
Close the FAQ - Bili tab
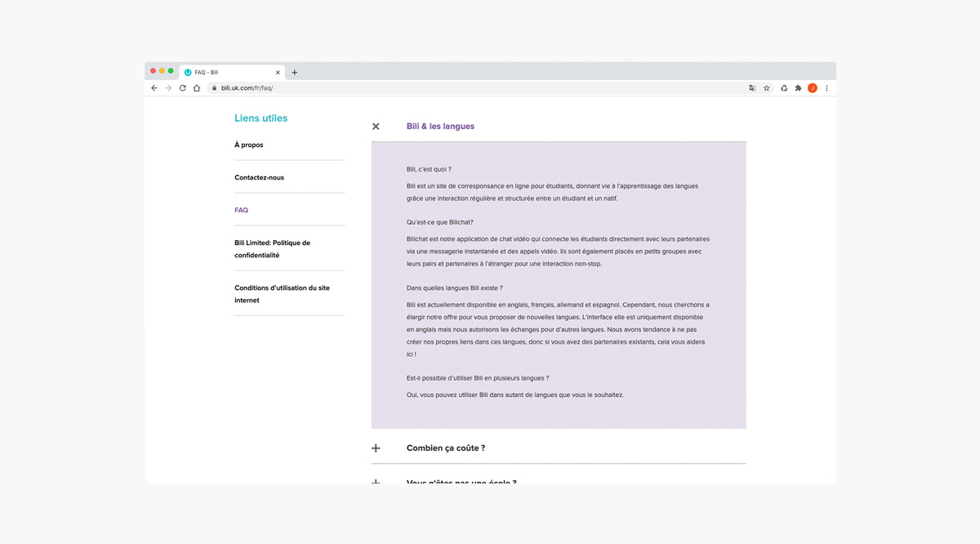click(277, 73)
